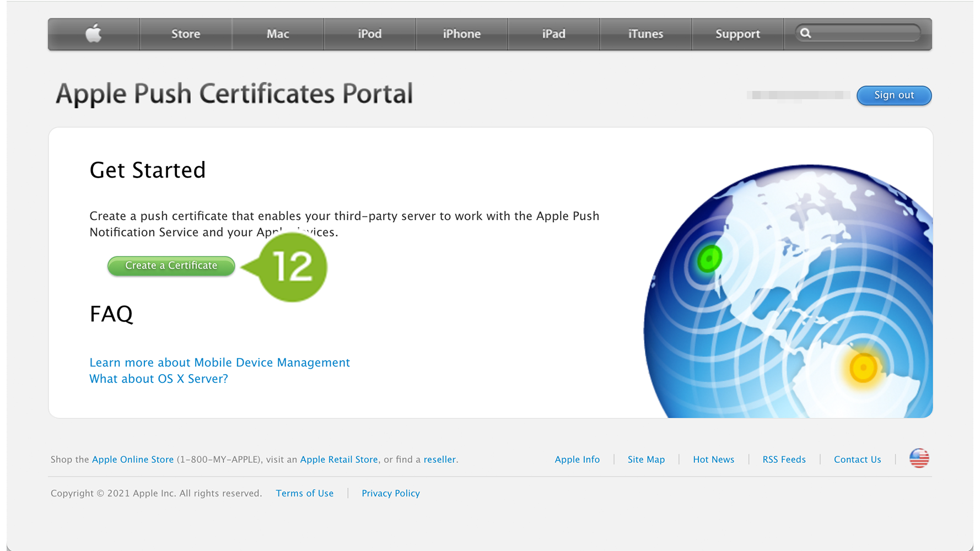View the Privacy Policy link
The height and width of the screenshot is (551, 980).
[x=390, y=493]
